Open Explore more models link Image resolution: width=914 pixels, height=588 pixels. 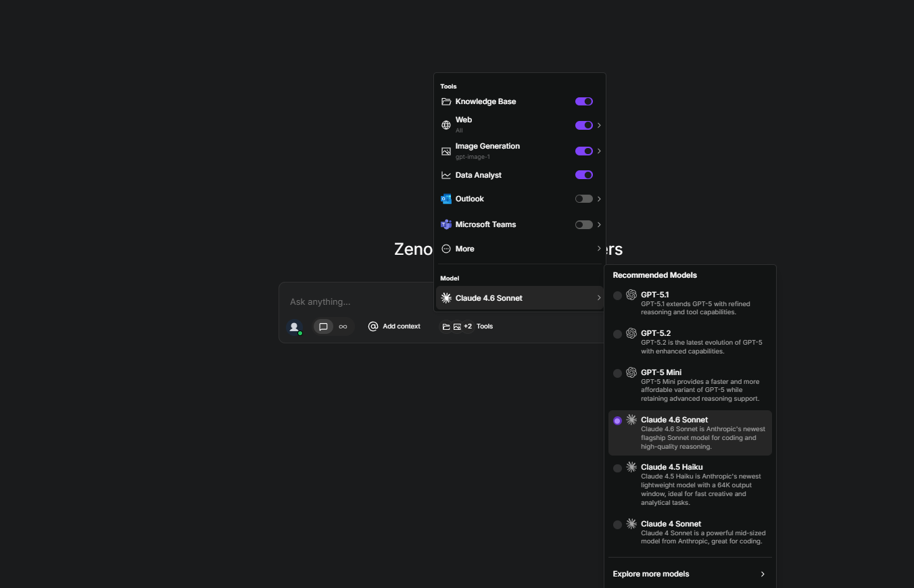pos(690,574)
